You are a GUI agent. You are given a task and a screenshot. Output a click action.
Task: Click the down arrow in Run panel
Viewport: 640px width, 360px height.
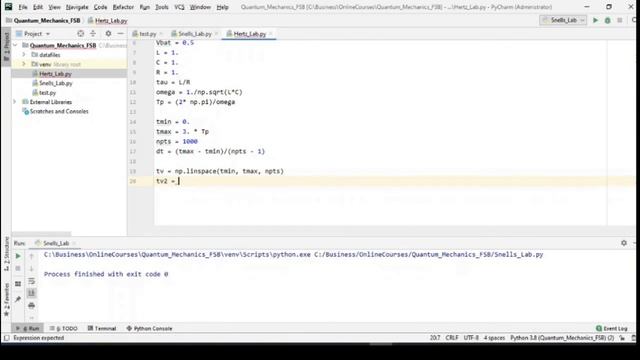[x=31, y=269]
